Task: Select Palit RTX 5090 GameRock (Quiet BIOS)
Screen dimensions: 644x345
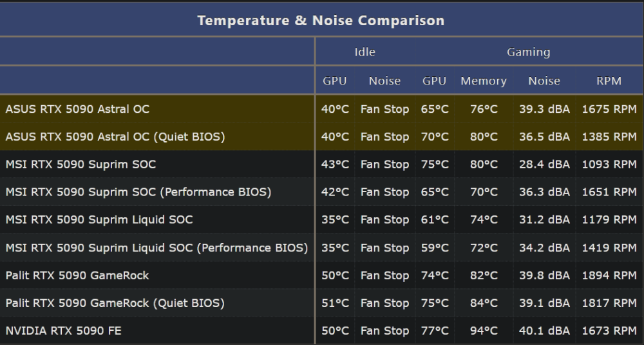Action: click(x=321, y=303)
